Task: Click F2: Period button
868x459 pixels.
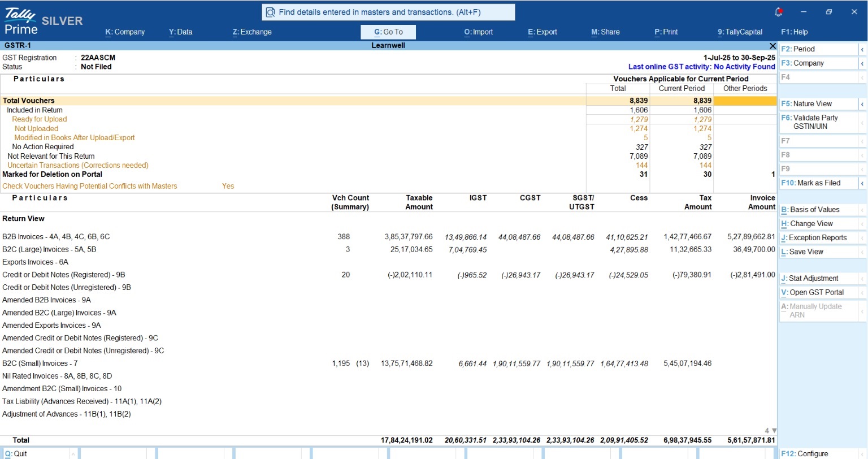Action: (x=819, y=49)
